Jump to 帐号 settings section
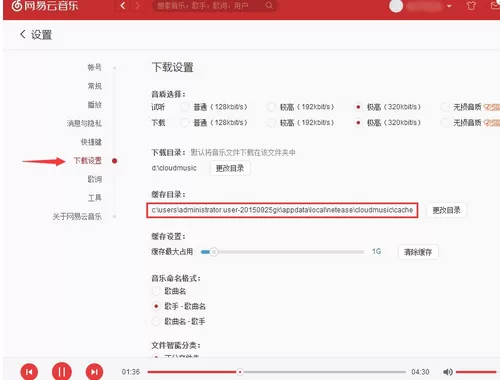Viewport: 500px width, 380px height. coord(95,67)
